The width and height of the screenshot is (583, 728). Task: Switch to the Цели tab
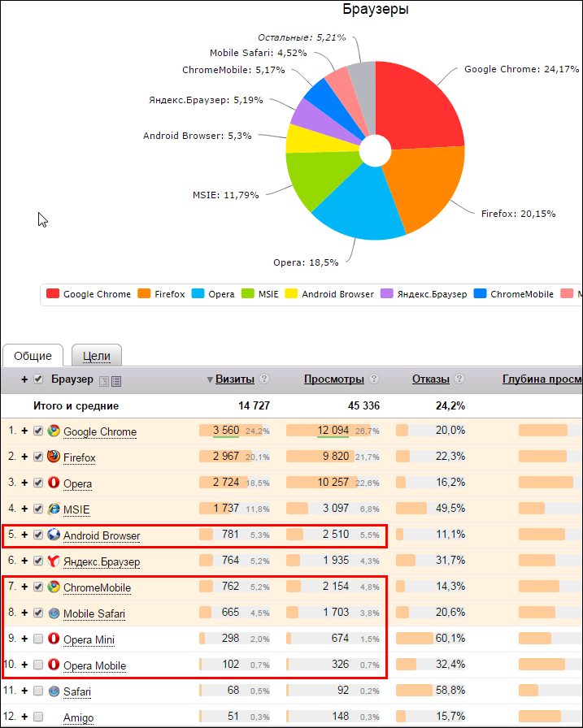97,356
